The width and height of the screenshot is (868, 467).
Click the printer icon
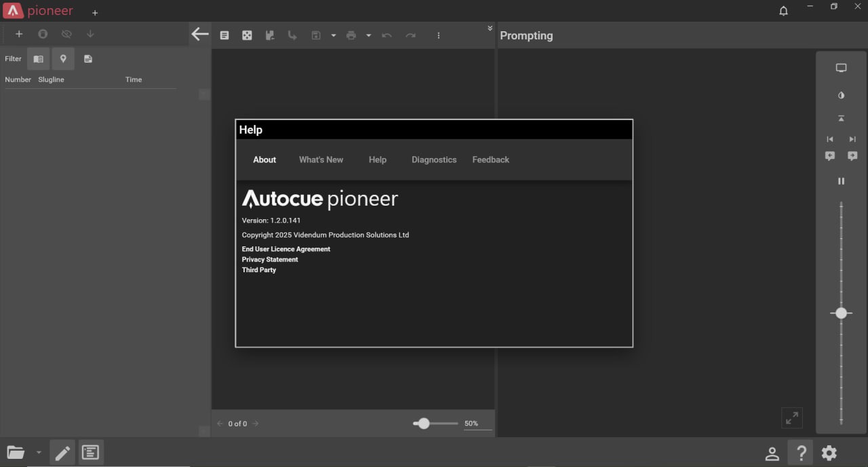[x=351, y=35]
